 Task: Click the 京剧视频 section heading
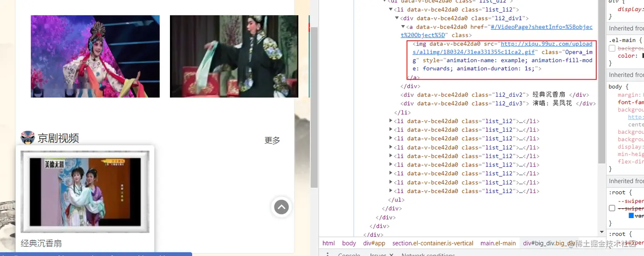tap(58, 138)
